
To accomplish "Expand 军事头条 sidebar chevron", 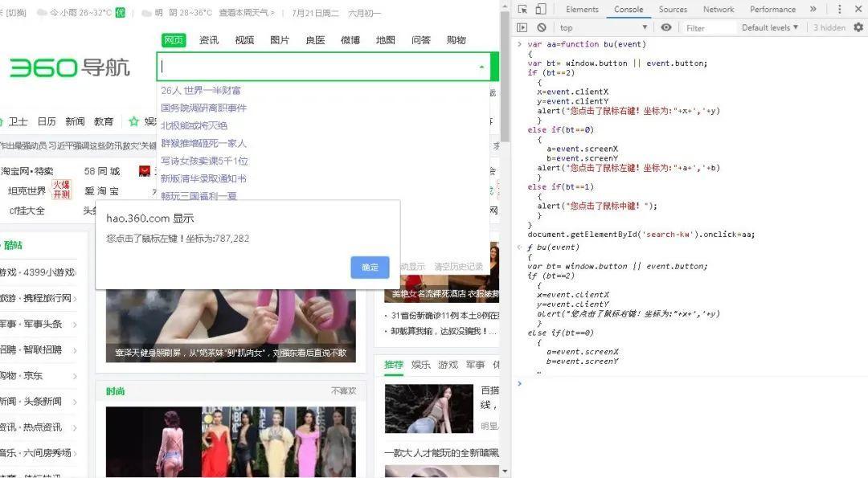I will tap(75, 325).
